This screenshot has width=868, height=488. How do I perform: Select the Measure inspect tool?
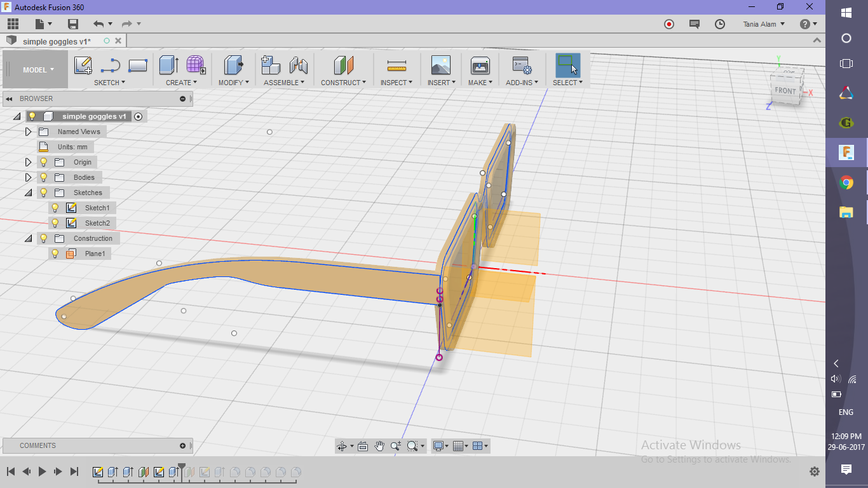[x=397, y=65]
